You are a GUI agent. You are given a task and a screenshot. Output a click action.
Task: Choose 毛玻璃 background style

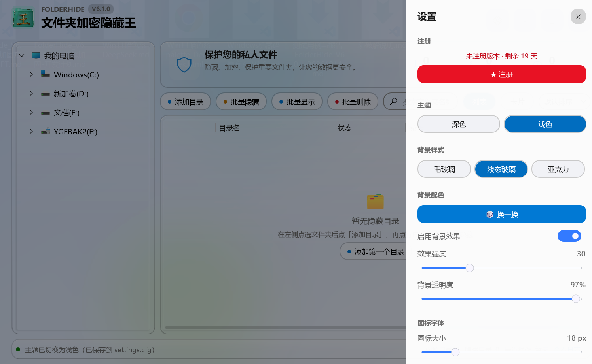click(444, 169)
